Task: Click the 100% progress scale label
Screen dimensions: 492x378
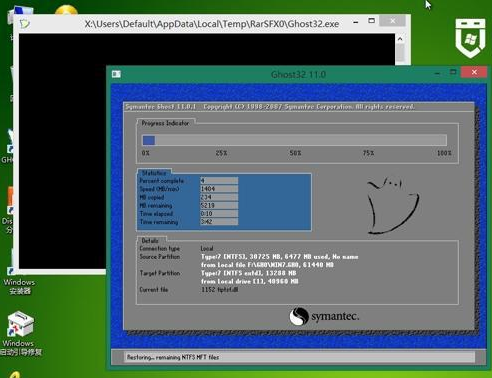Action: pyautogui.click(x=444, y=153)
